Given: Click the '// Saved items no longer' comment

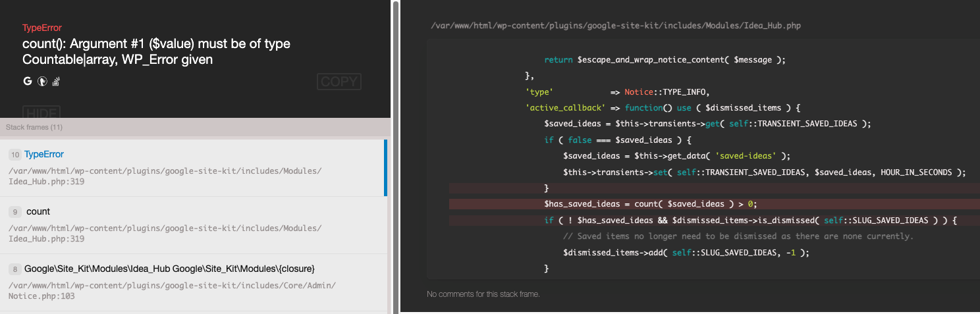Looking at the screenshot, I should pyautogui.click(x=738, y=236).
